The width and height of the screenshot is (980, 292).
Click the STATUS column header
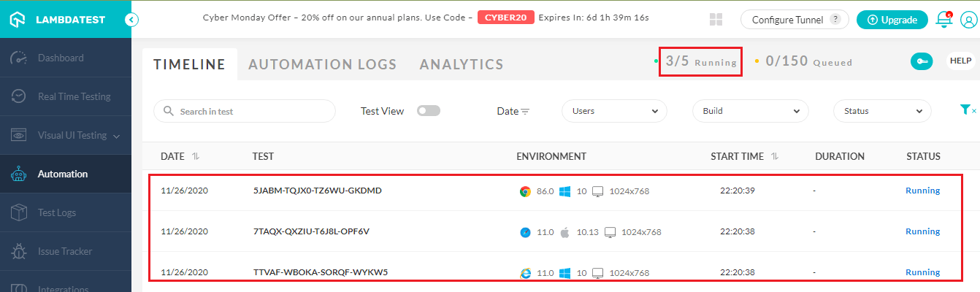point(923,156)
